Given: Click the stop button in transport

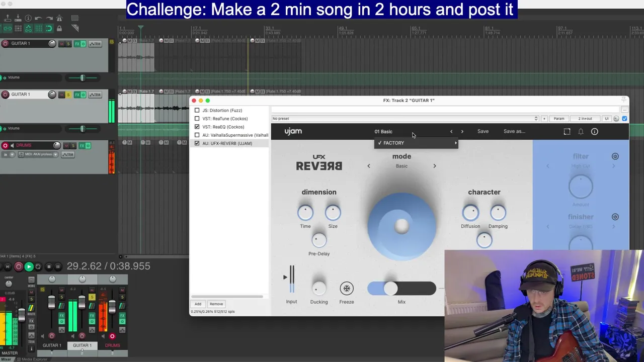Looking at the screenshot, I should 49,266.
